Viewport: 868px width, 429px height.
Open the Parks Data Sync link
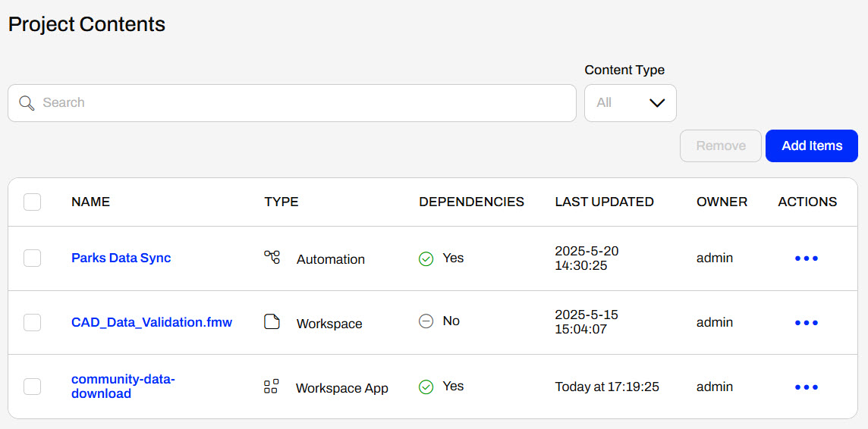pyautogui.click(x=121, y=258)
